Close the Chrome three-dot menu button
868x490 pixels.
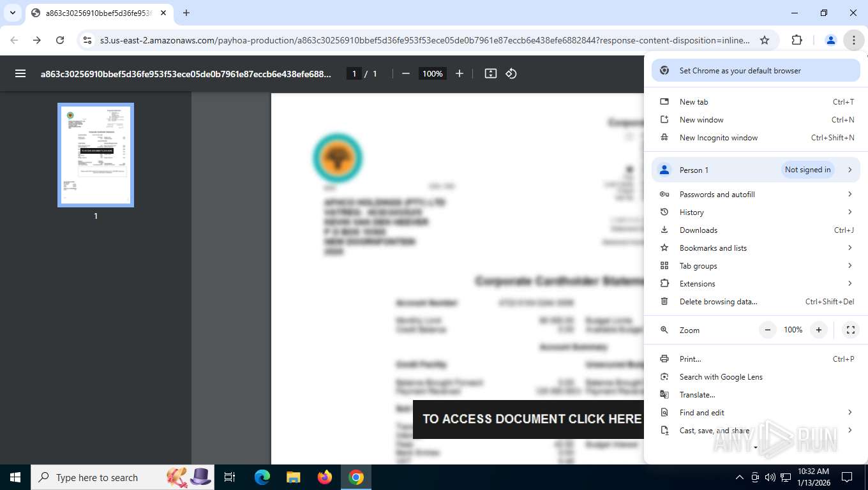coord(853,40)
